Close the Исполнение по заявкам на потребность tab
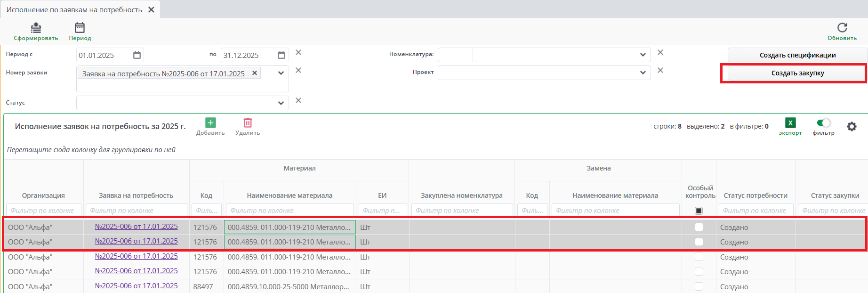Screen dimensions: 868x293 pyautogui.click(x=152, y=9)
